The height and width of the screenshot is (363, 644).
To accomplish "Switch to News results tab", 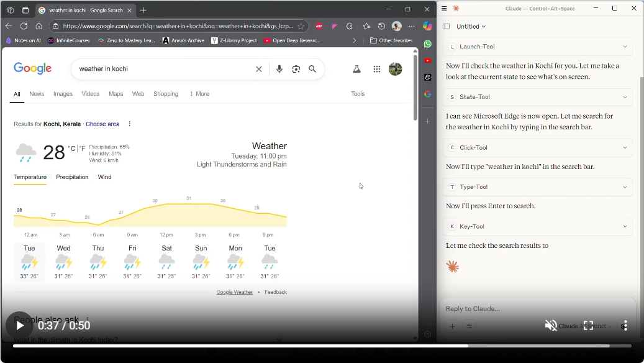I will 37,94.
